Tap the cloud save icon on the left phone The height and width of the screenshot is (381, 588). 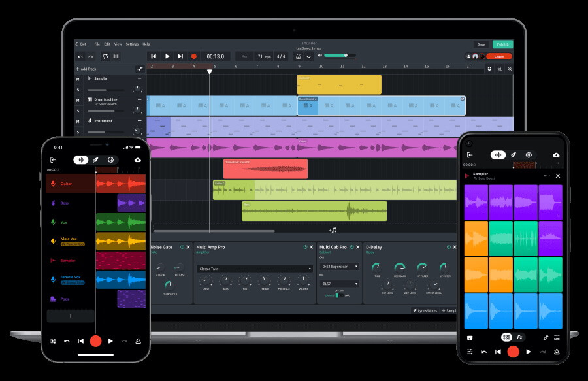click(138, 159)
